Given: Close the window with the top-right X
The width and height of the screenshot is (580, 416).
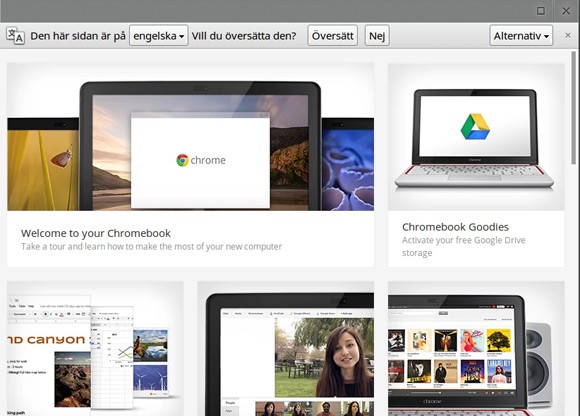Looking at the screenshot, I should click(x=566, y=11).
